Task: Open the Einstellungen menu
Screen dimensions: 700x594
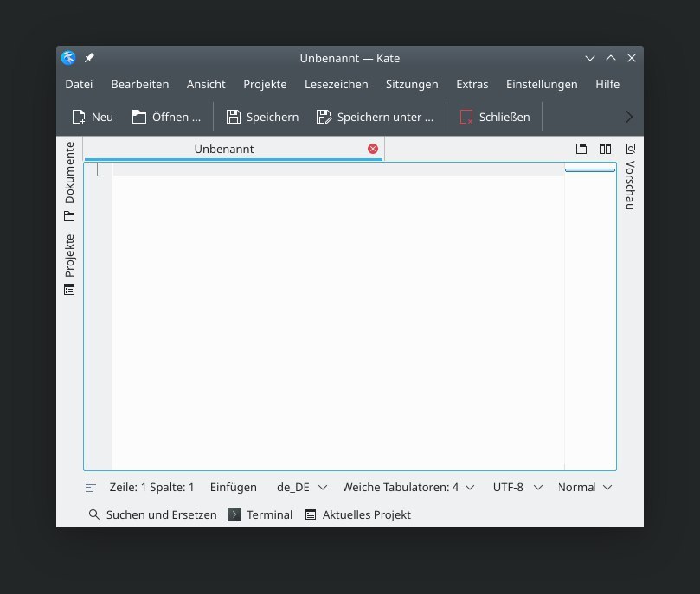Action: (x=542, y=84)
